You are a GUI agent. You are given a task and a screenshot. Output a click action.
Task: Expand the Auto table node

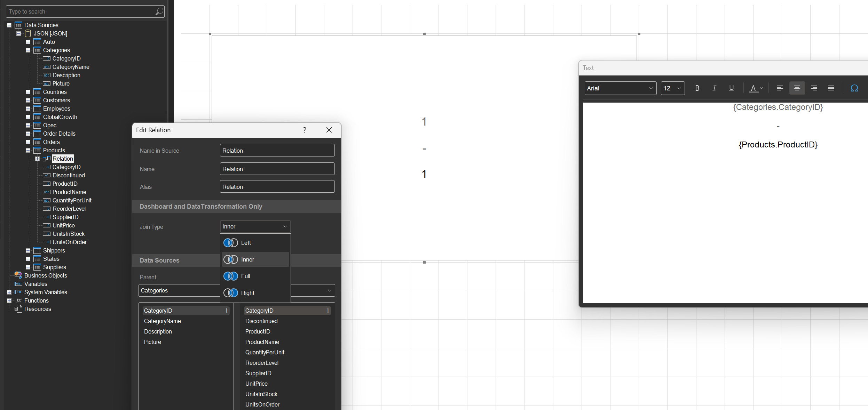[x=28, y=42]
